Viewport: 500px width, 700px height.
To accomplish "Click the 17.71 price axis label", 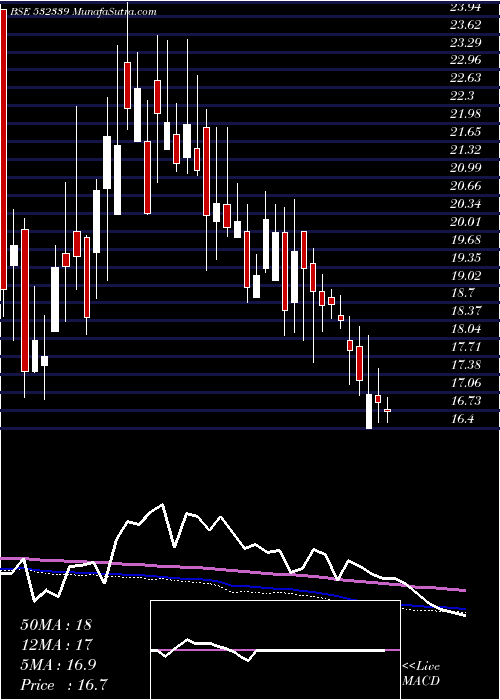I will [466, 347].
